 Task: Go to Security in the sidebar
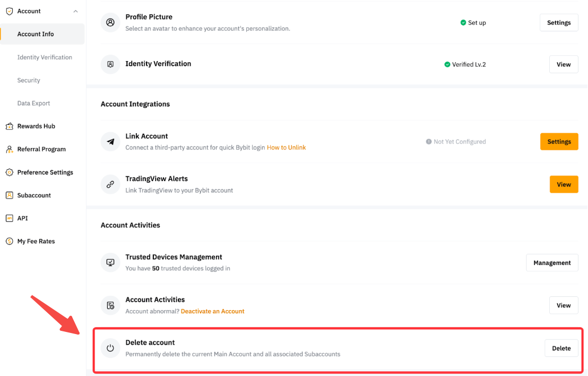click(29, 80)
